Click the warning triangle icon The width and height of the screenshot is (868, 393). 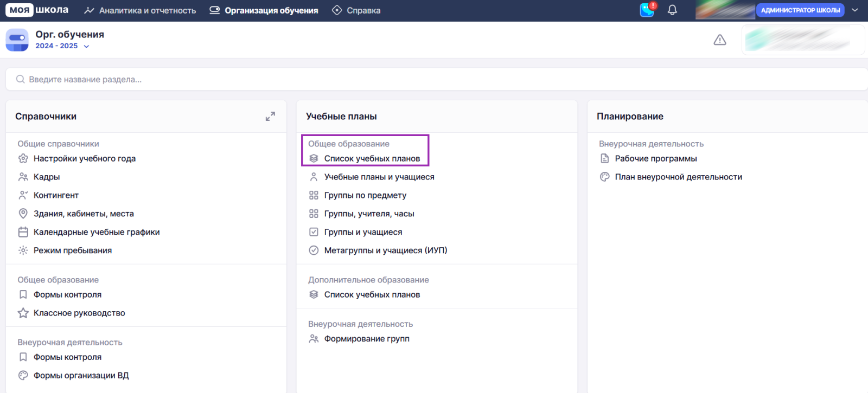tap(720, 40)
